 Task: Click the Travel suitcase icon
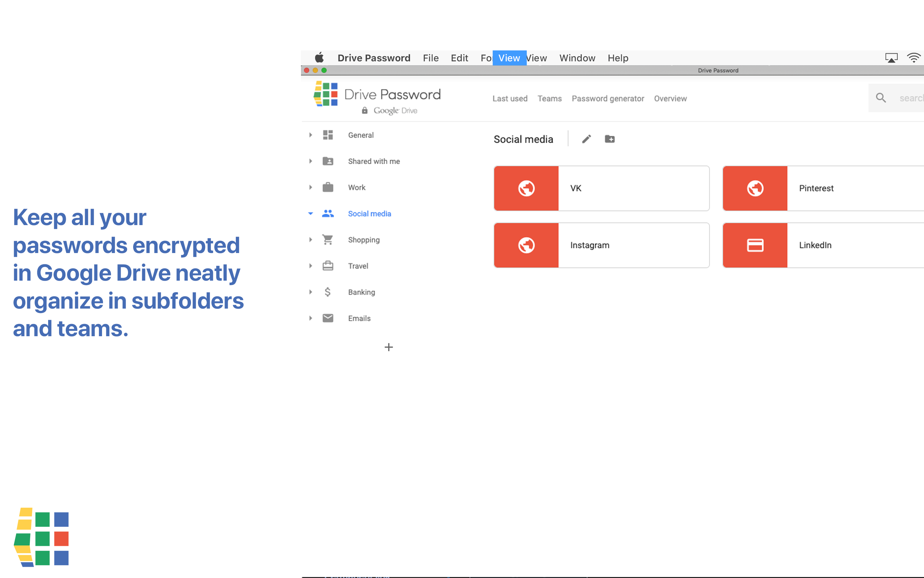[x=328, y=266]
